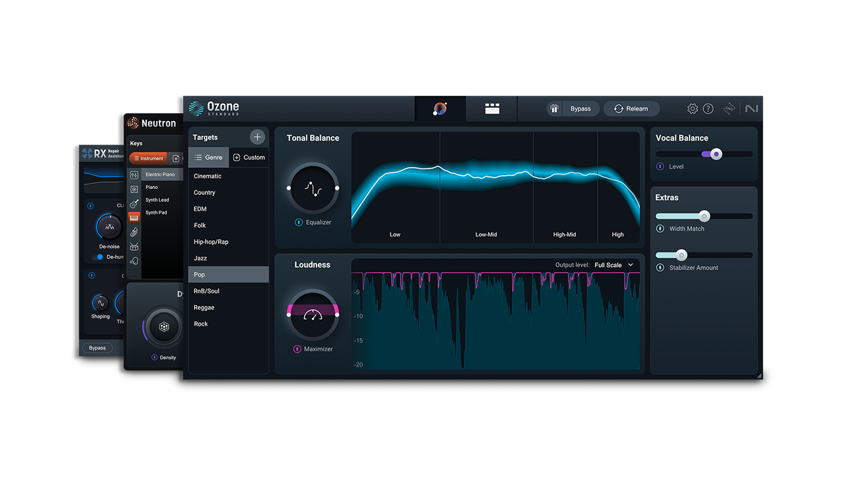The height and width of the screenshot is (488, 868).
Task: Open Ozone help question mark icon
Action: click(708, 108)
